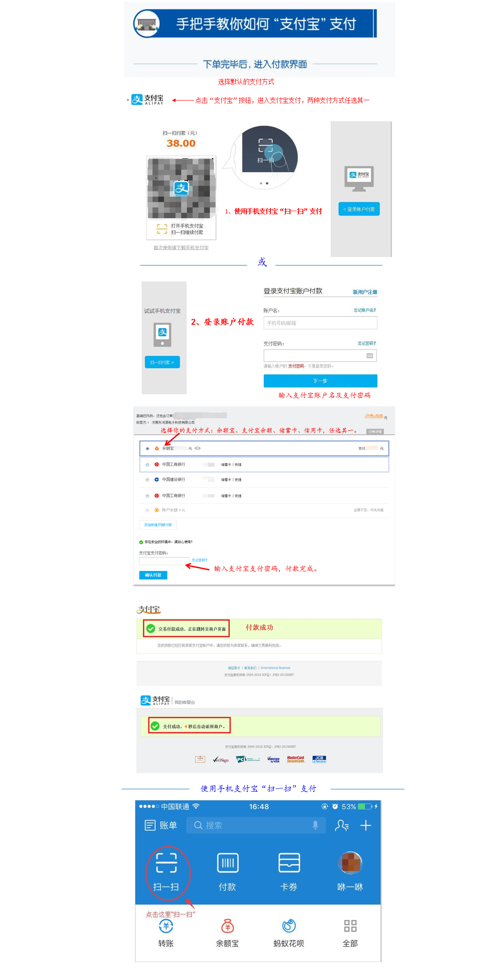490x980 pixels.
Task: Tap the microphone icon in the search bar
Action: coord(315,825)
